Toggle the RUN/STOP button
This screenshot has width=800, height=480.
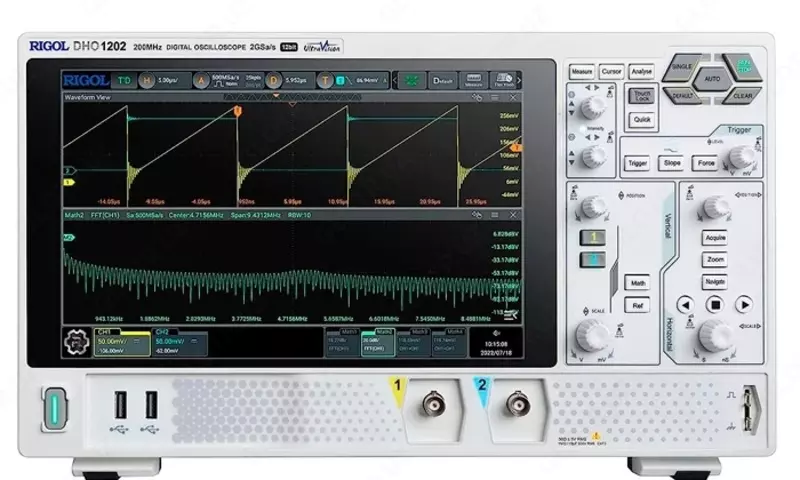[x=742, y=66]
